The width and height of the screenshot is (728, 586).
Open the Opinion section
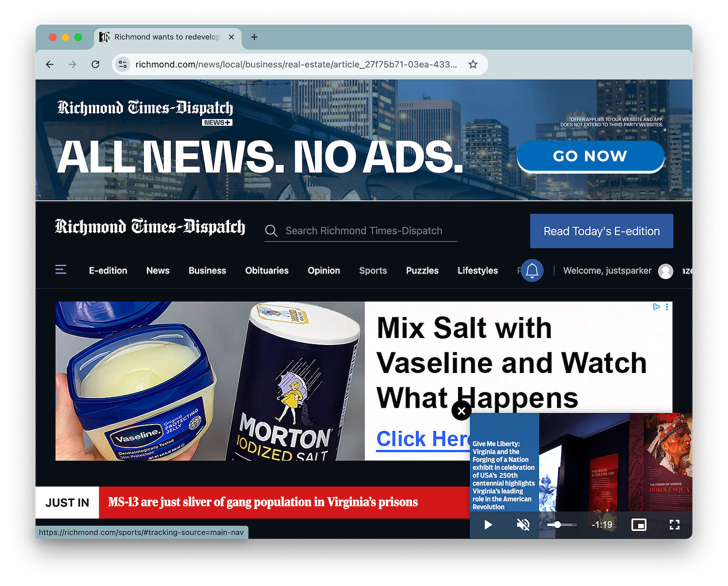(x=324, y=270)
